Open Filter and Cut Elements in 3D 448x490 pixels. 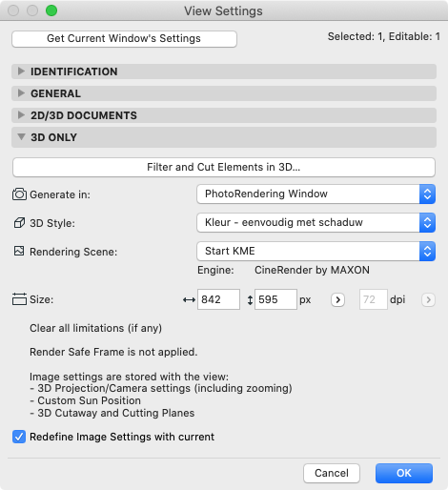coord(224,167)
